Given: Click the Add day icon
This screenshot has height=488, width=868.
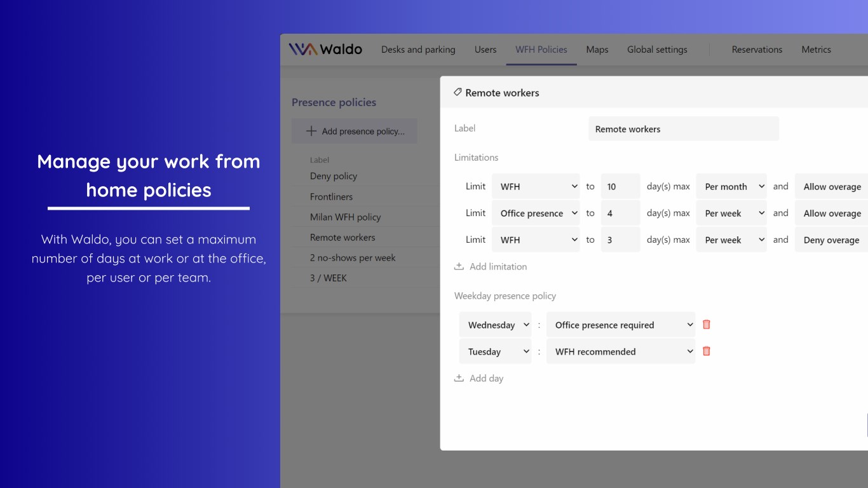Looking at the screenshot, I should point(459,379).
